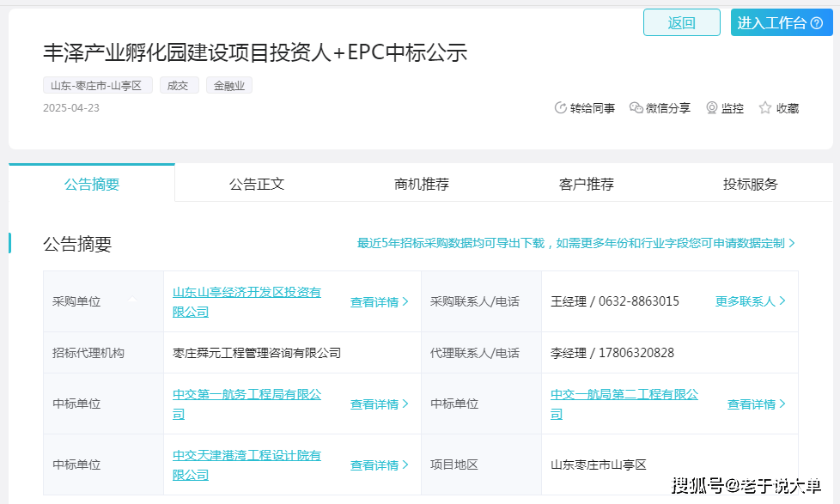This screenshot has width=840, height=504.
Task: Click 查看详情 for 中交第一航务工程局有限公司
Action: pos(380,404)
